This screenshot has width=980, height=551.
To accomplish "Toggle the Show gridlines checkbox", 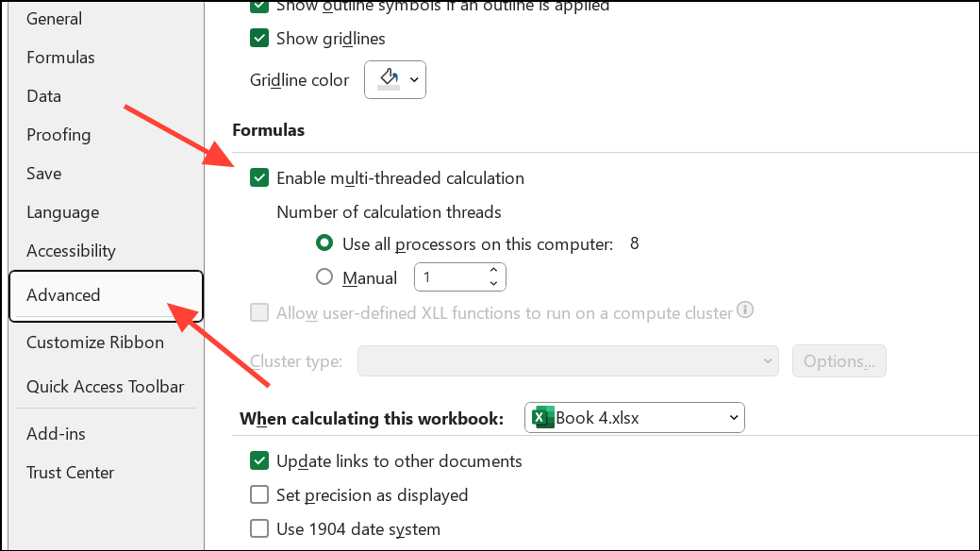I will click(259, 39).
